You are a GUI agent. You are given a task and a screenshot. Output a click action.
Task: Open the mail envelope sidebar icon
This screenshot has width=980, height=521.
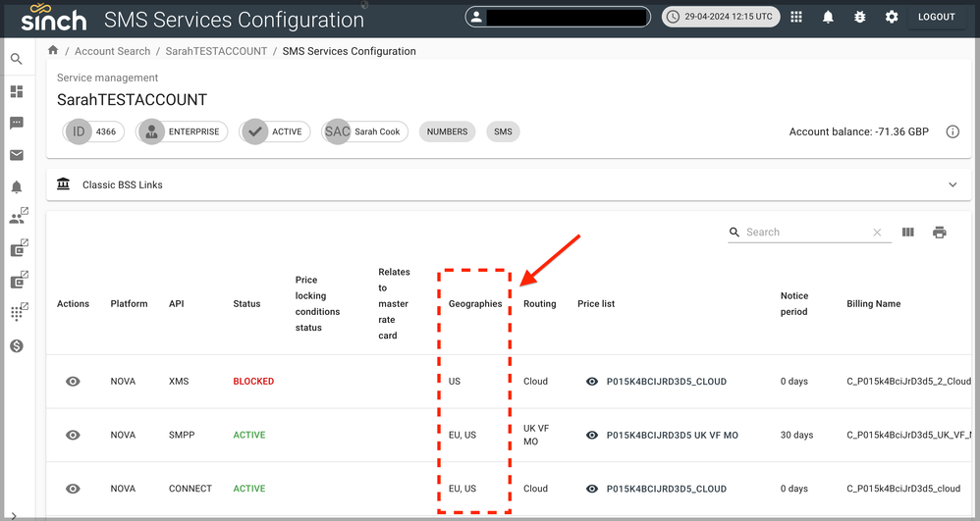(x=17, y=155)
